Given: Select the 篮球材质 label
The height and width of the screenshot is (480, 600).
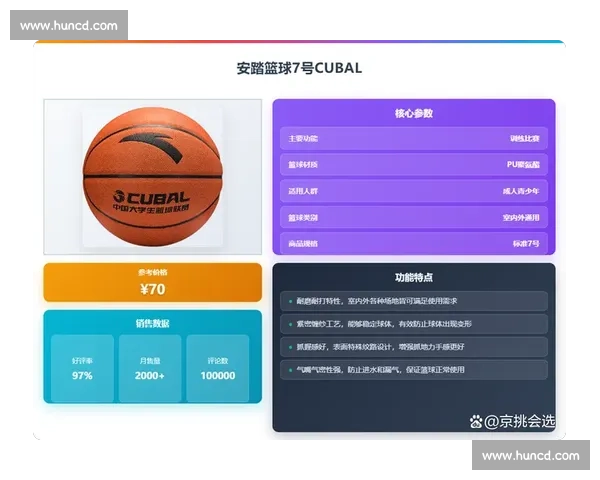Looking at the screenshot, I should pyautogui.click(x=303, y=165).
